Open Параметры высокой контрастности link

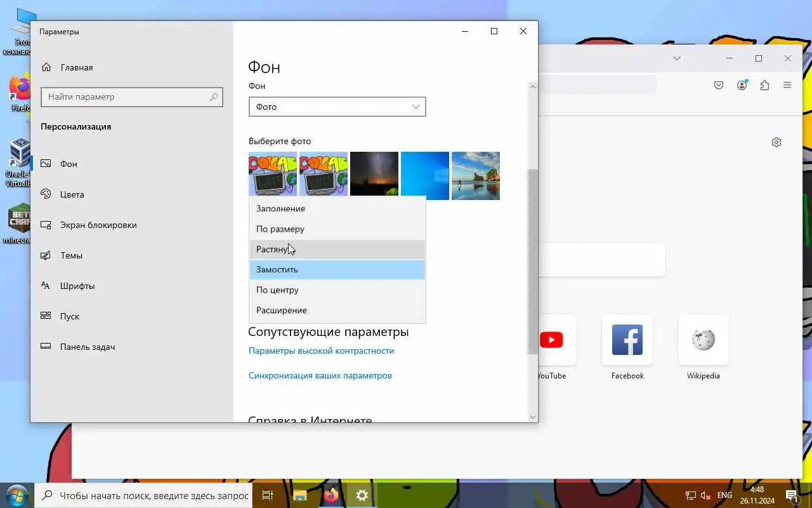point(321,351)
